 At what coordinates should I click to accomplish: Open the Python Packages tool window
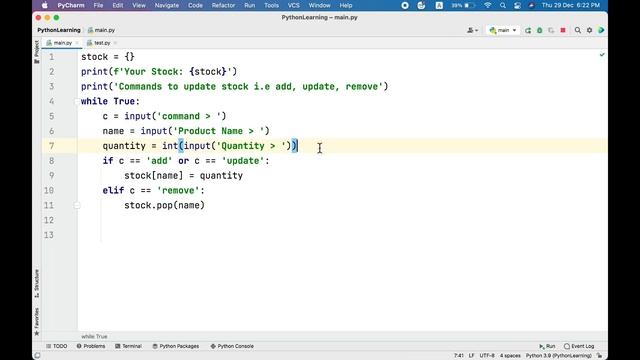point(176,346)
